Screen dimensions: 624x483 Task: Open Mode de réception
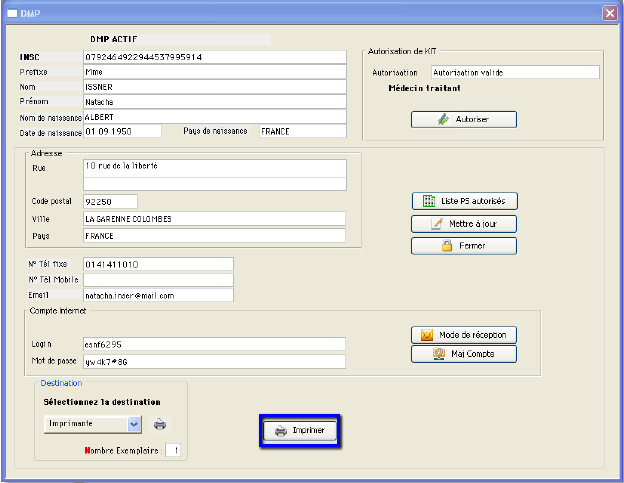tap(464, 335)
